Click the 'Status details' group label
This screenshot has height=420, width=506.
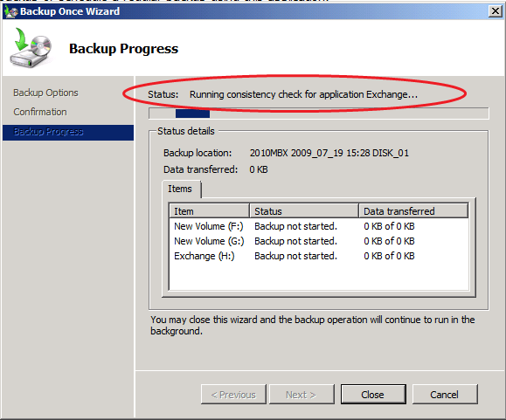tap(186, 131)
